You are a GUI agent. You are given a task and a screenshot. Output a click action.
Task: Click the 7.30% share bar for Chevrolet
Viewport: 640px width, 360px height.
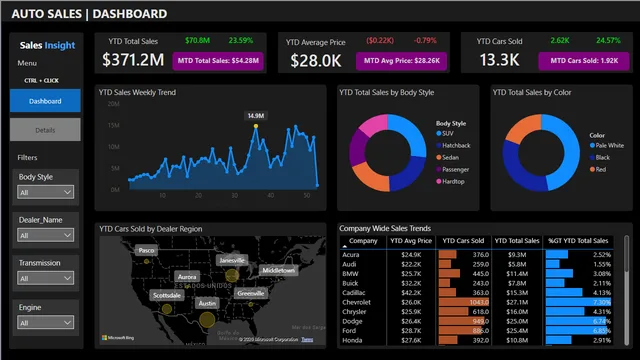pyautogui.click(x=578, y=302)
